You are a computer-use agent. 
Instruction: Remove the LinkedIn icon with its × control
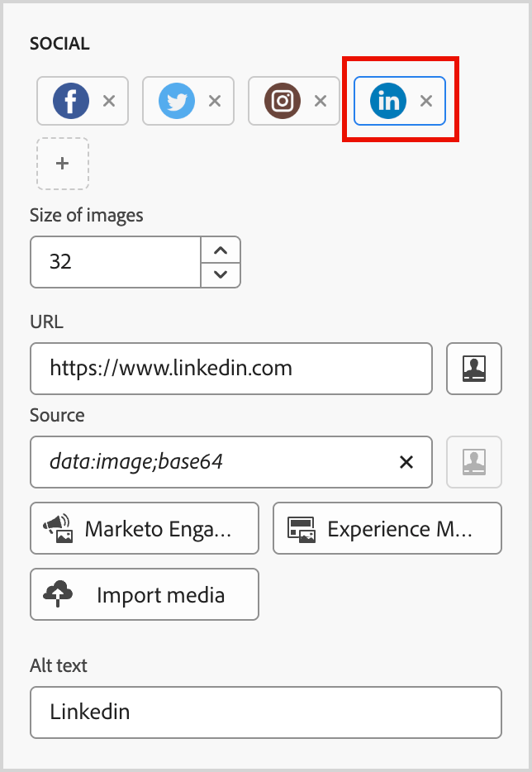tap(426, 101)
